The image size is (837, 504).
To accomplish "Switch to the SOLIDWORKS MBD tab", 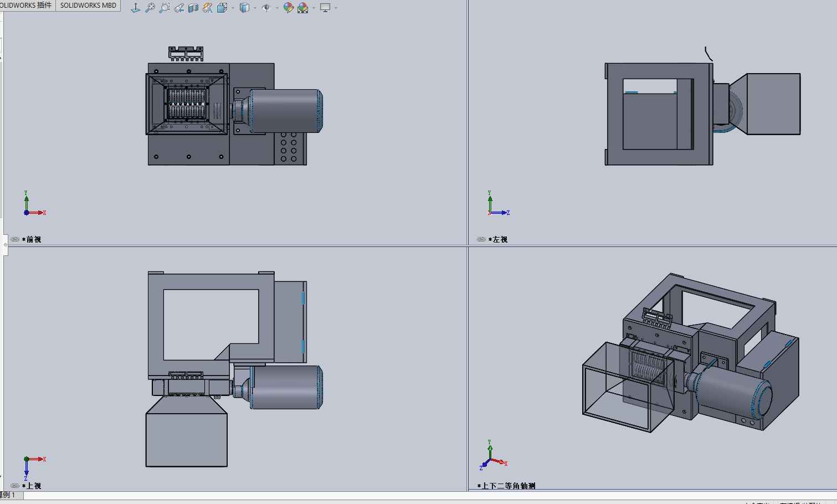I will (88, 6).
